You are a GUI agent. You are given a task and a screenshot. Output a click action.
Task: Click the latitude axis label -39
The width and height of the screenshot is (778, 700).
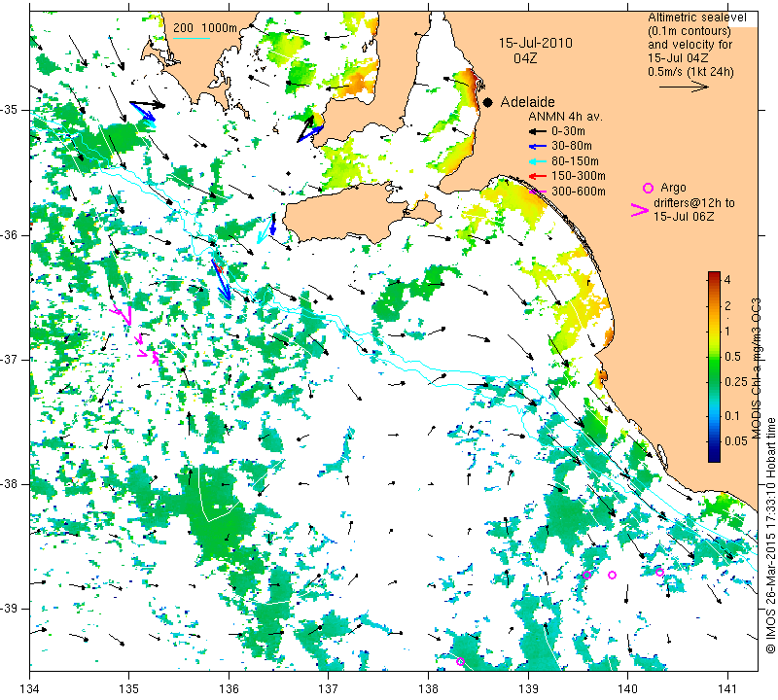[10, 609]
